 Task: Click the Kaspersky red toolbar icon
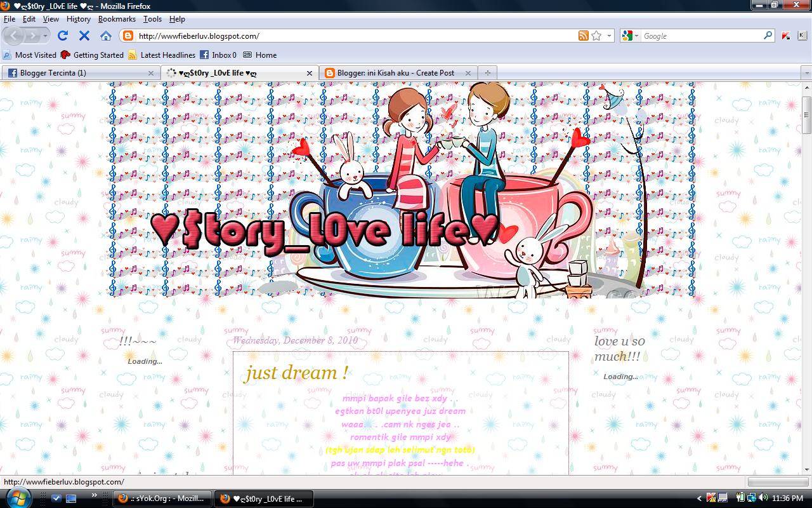click(x=786, y=36)
